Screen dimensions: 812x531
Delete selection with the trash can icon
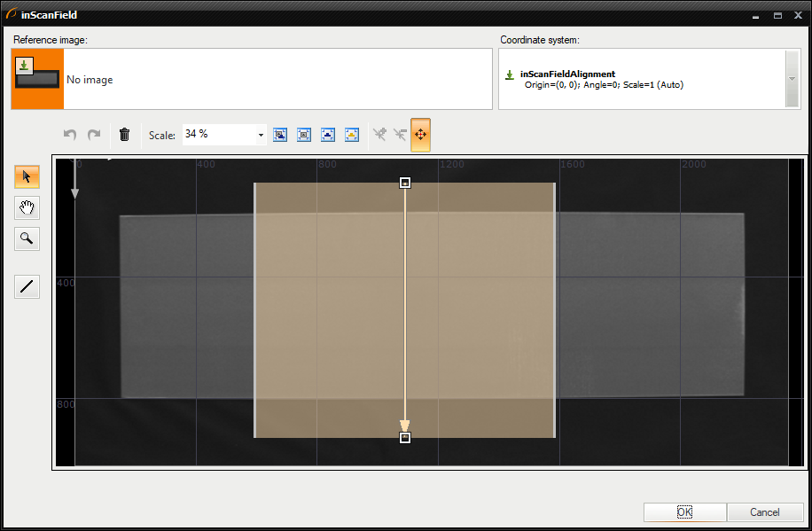coord(124,135)
